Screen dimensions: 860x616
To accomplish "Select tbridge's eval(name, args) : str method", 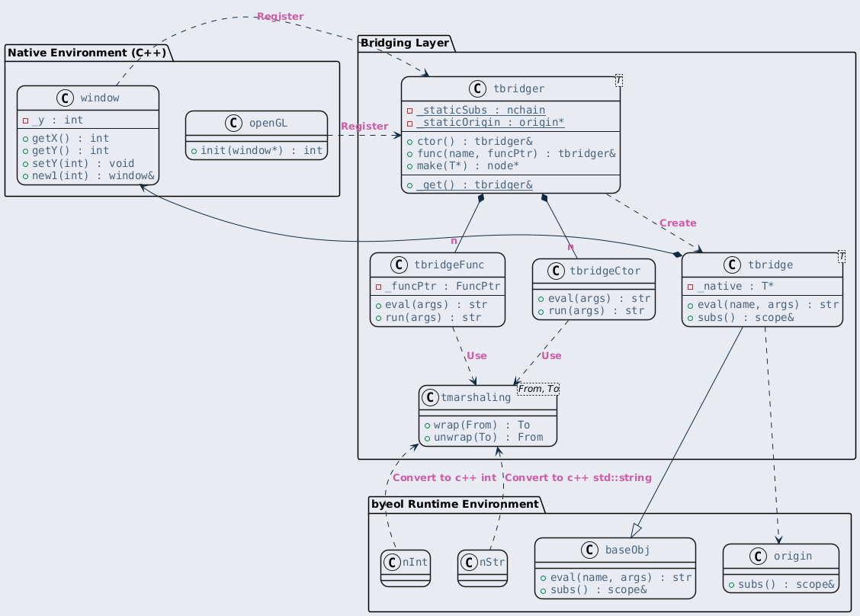I will click(768, 304).
